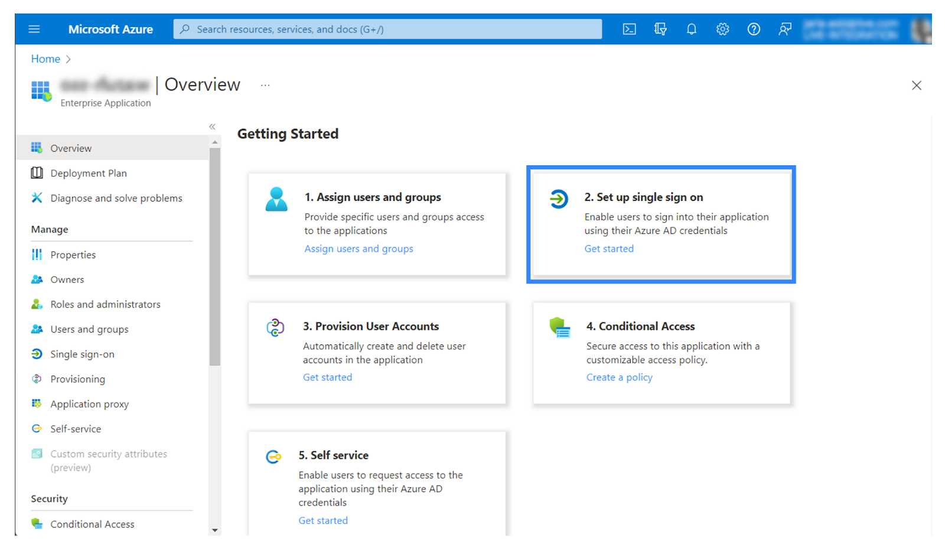
Task: Click the sidebar scrollbar thumb
Action: (215, 257)
